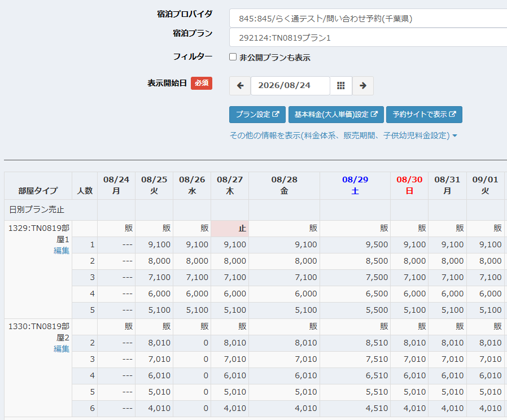Click the 08/30 Sunday column header
This screenshot has width=507, height=420.
[x=409, y=186]
